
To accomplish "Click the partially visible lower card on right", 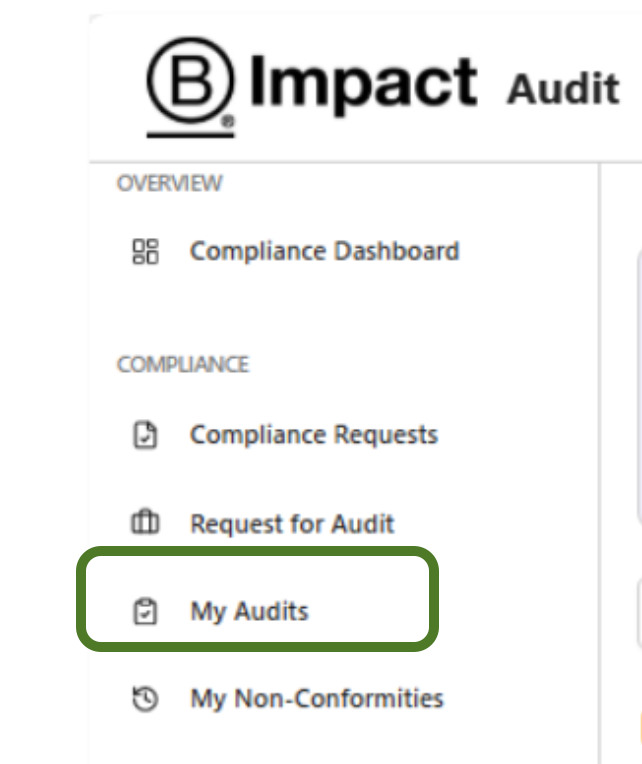I will pos(639,614).
